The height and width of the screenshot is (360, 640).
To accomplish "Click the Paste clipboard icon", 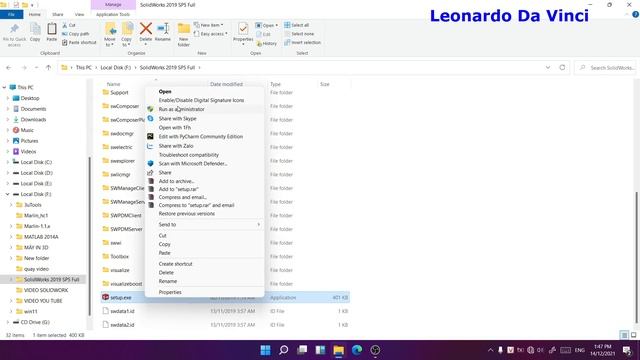I will (52, 29).
